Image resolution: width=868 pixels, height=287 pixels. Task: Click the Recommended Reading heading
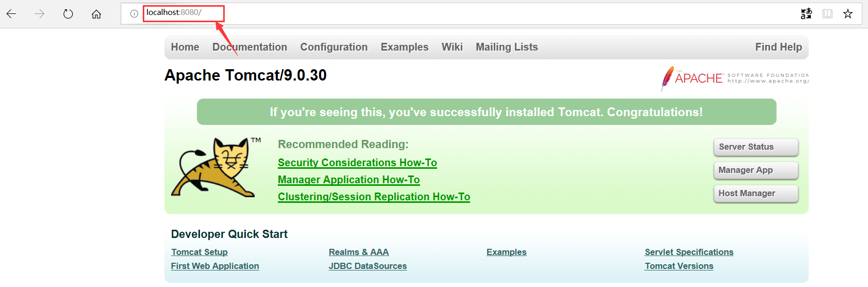click(x=343, y=145)
